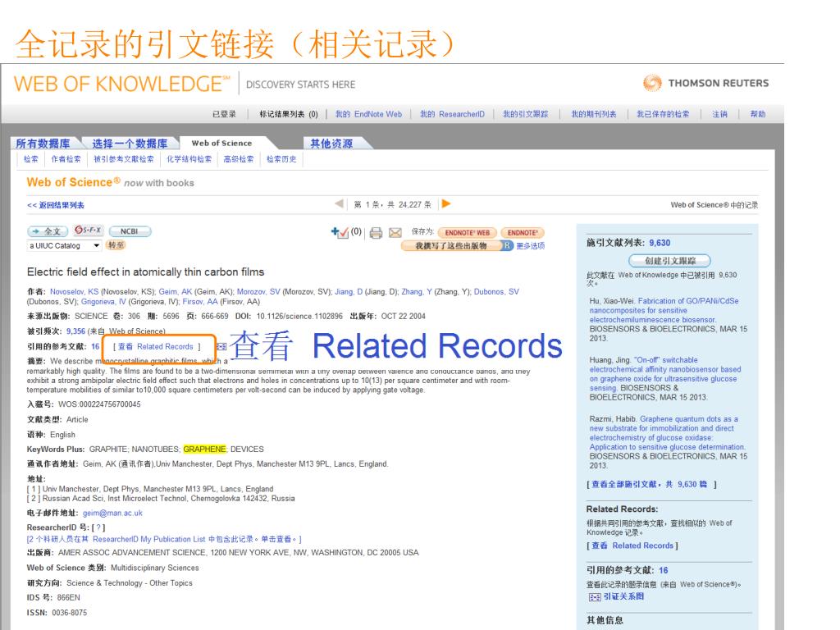Click 创建引文跟踪 button

coord(669,261)
